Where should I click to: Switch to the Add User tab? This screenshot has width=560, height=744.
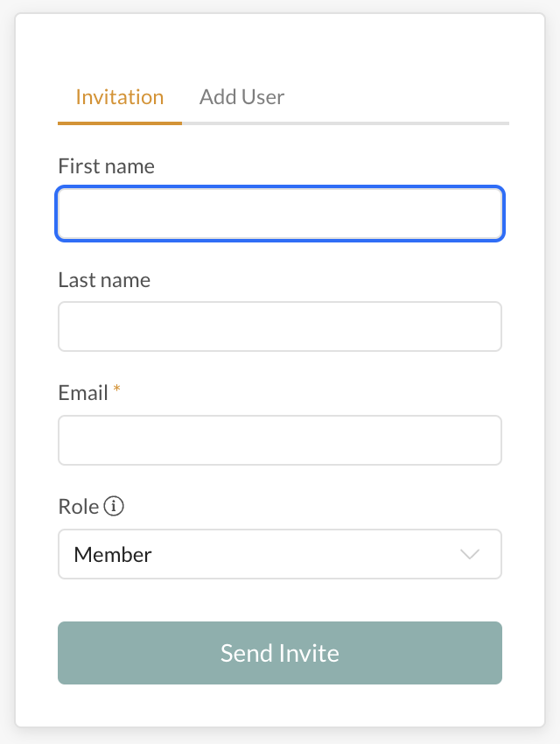(241, 96)
